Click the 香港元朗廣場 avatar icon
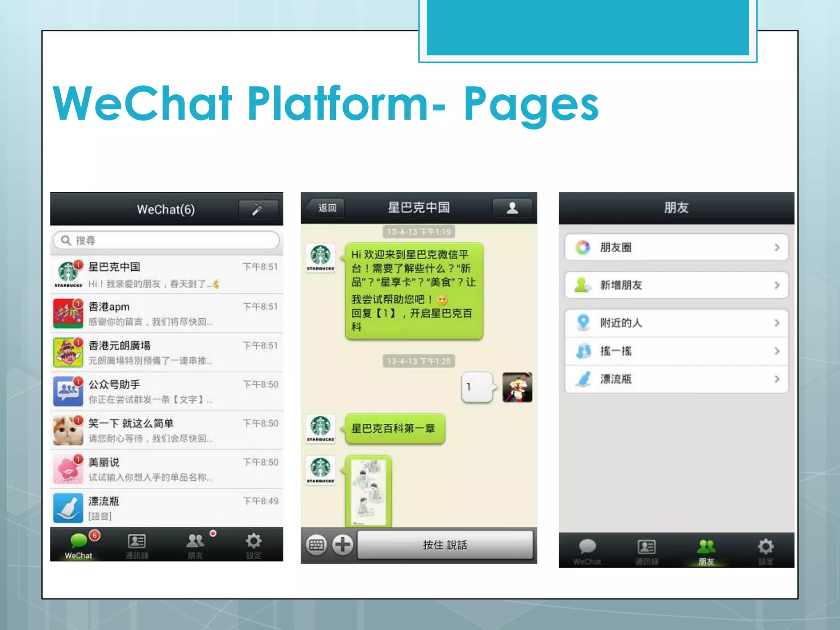This screenshot has height=630, width=840. (x=68, y=352)
